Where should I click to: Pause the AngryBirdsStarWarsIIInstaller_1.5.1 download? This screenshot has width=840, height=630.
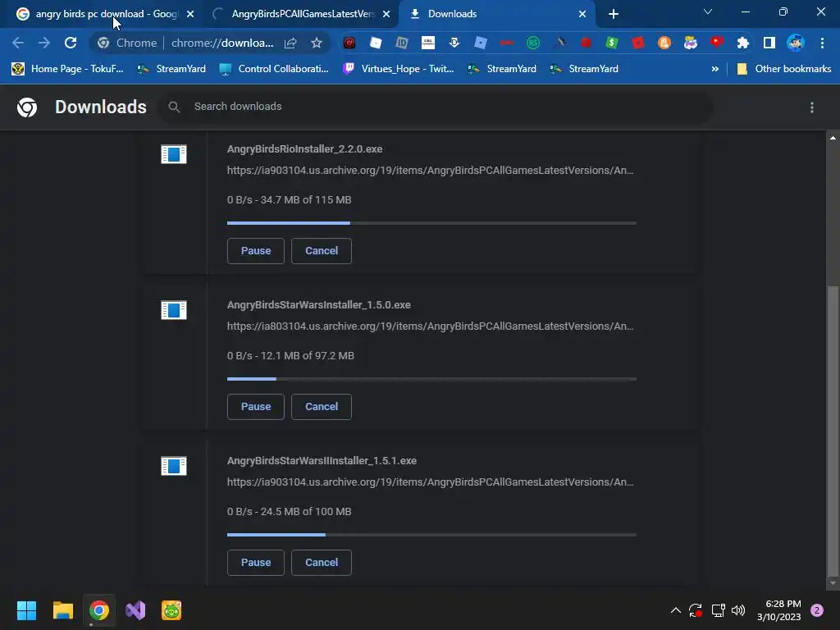[x=256, y=563]
